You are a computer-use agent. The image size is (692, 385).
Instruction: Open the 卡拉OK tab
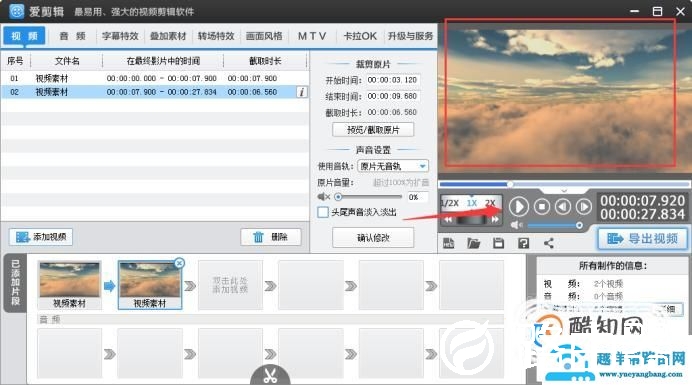(360, 36)
